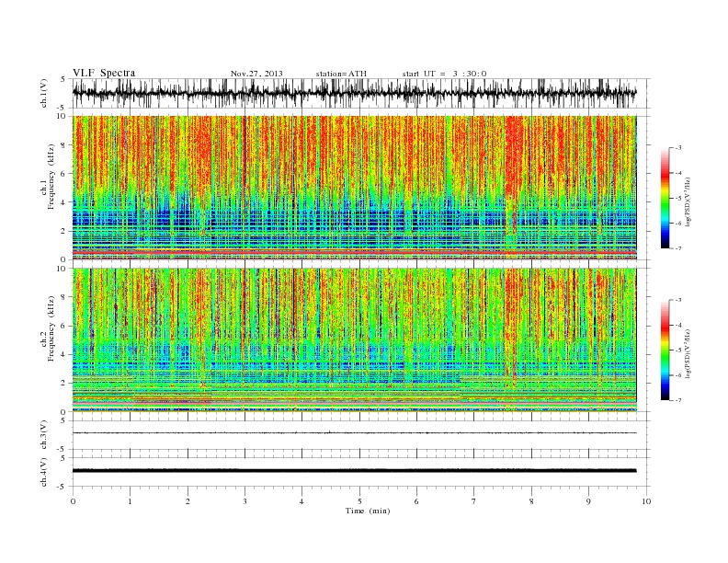Viewport: 728px width, 563px height.
Task: Click the thick ch.4 waveform trace
Action: click(x=355, y=471)
